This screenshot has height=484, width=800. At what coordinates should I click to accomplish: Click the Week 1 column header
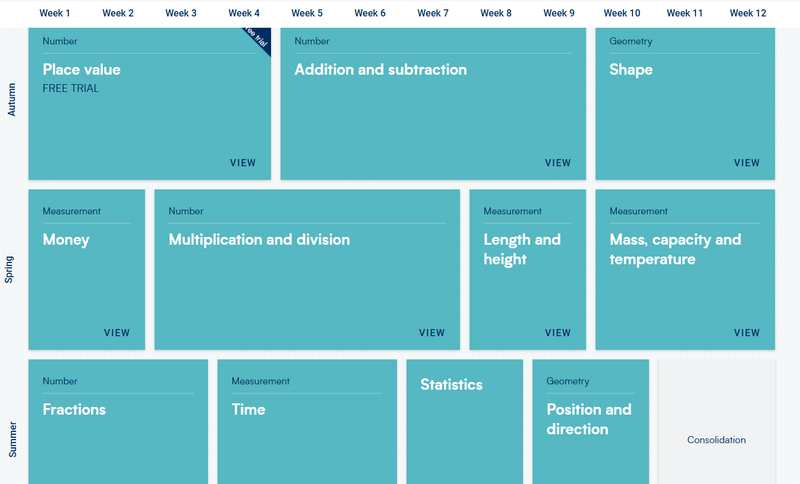55,13
